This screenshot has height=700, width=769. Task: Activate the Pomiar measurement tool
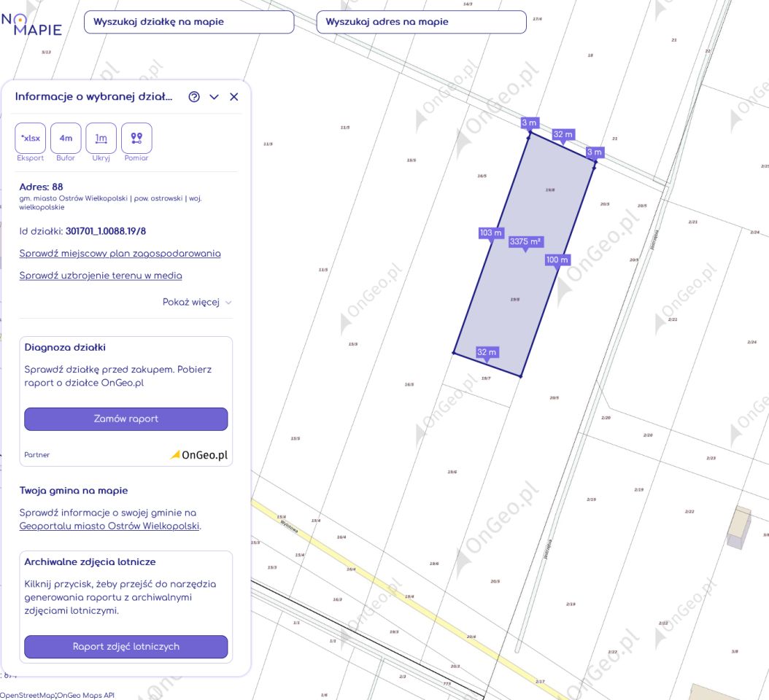coord(136,139)
